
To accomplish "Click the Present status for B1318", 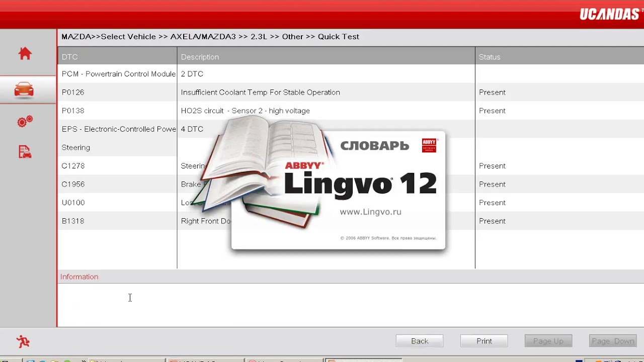I will pos(492,221).
